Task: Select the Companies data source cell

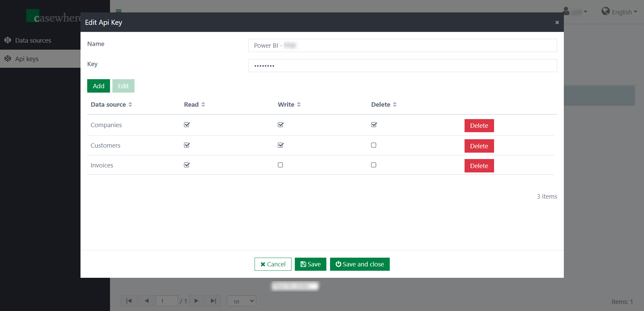Action: click(x=106, y=125)
